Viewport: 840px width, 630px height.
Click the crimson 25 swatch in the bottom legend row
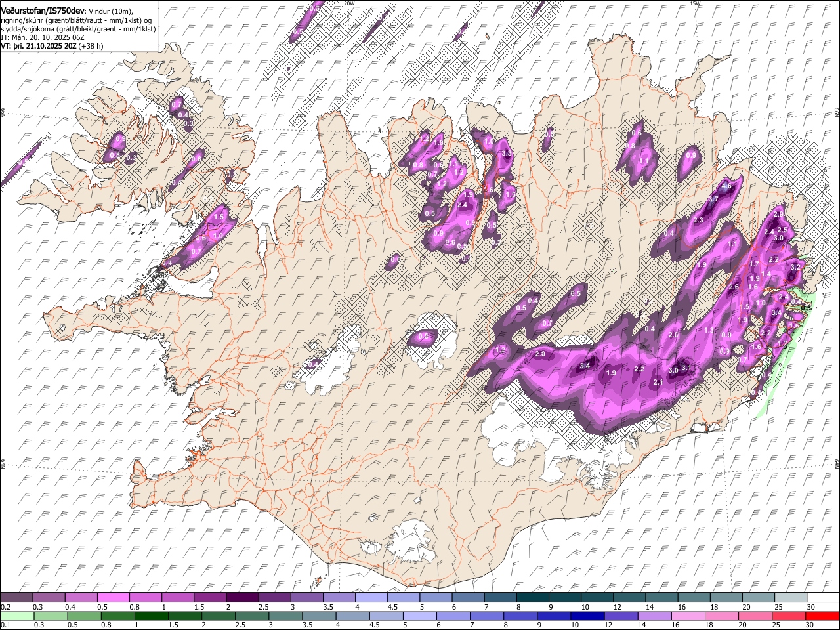[789, 616]
